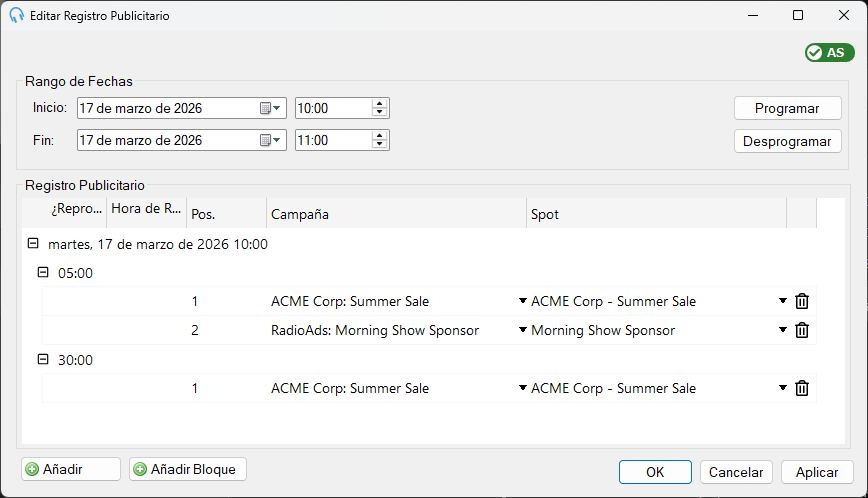
Task: Decrease the Inicio time 10:00 spinner
Action: tap(380, 112)
